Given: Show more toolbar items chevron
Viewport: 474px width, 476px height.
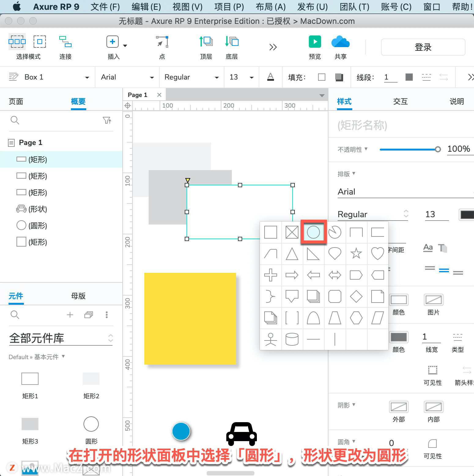Looking at the screenshot, I should [x=273, y=47].
